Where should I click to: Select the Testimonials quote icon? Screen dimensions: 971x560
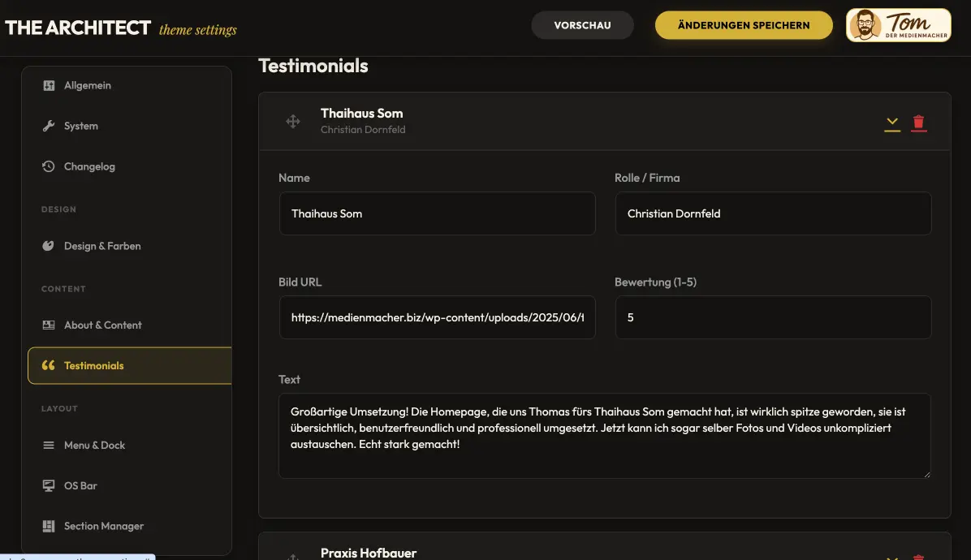pyautogui.click(x=48, y=365)
